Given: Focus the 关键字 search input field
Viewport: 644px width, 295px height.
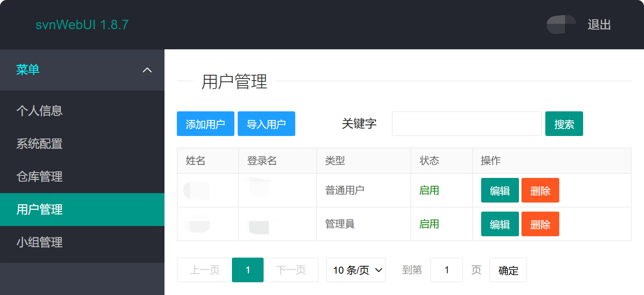Looking at the screenshot, I should click(x=466, y=124).
